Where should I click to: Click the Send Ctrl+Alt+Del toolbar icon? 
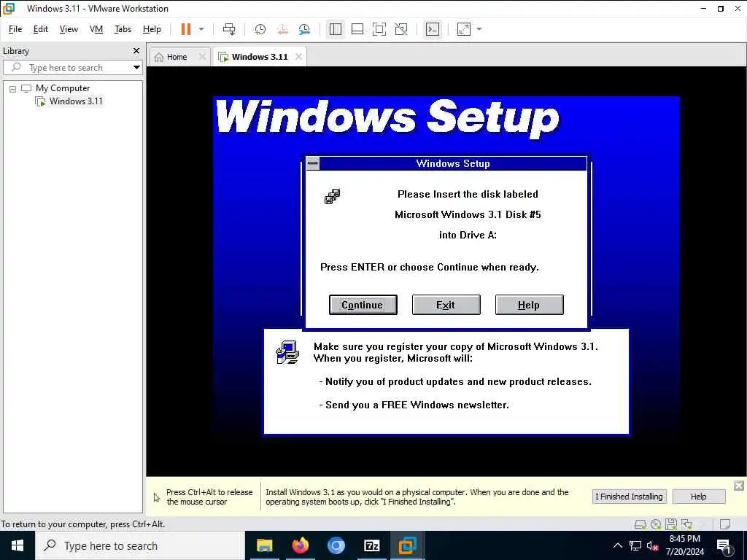pos(229,29)
